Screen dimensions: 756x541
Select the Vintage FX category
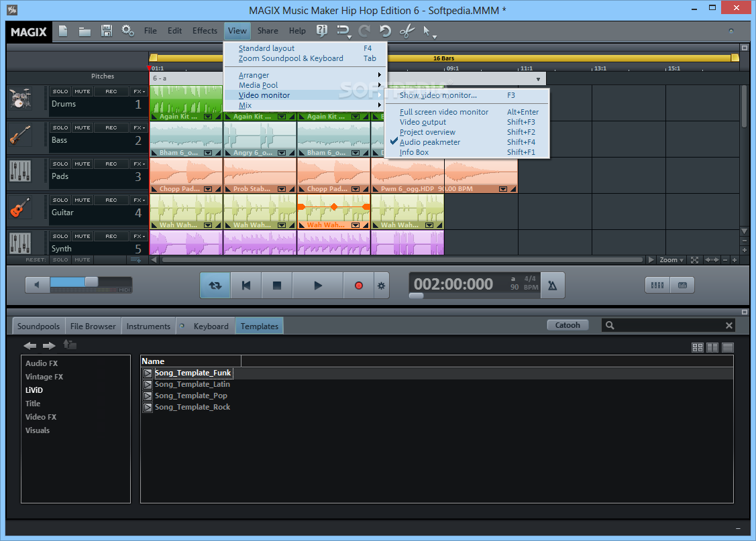44,377
